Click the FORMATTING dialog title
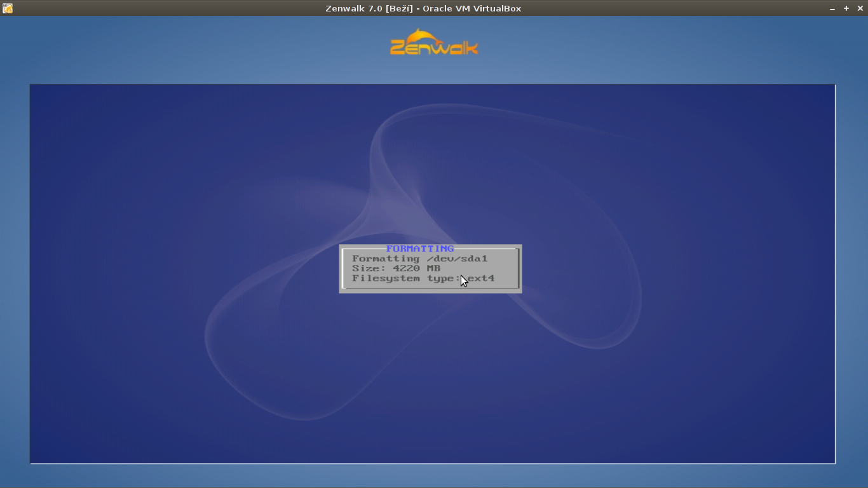 pos(420,248)
